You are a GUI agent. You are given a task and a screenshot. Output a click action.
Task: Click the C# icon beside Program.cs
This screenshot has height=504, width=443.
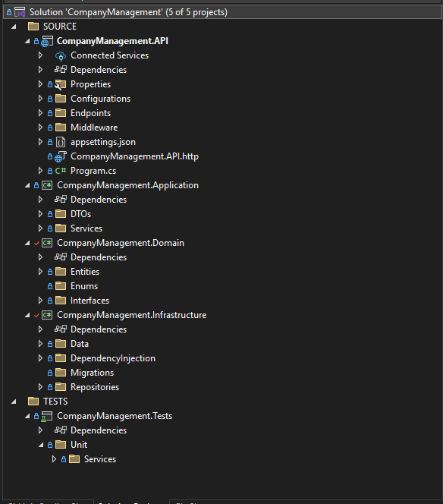[61, 171]
